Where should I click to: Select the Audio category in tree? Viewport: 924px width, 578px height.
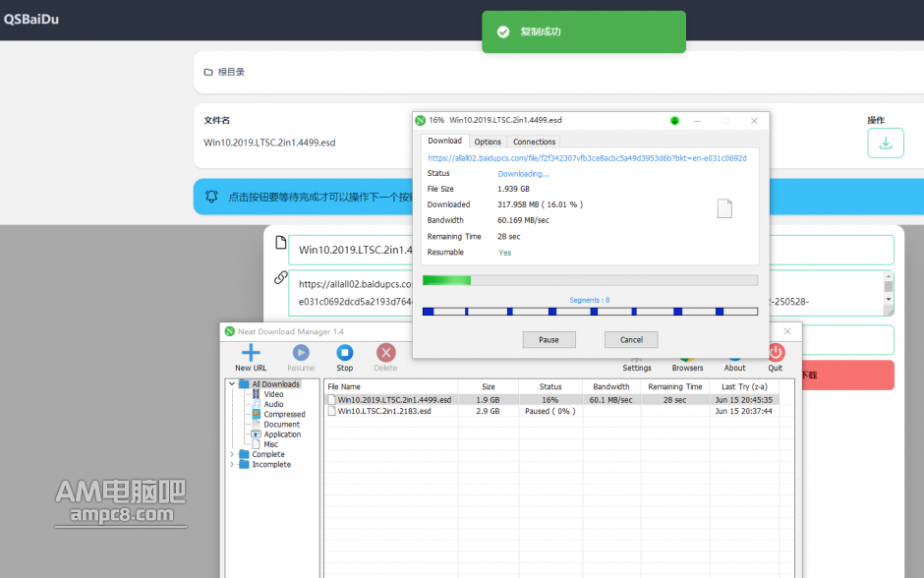click(273, 404)
